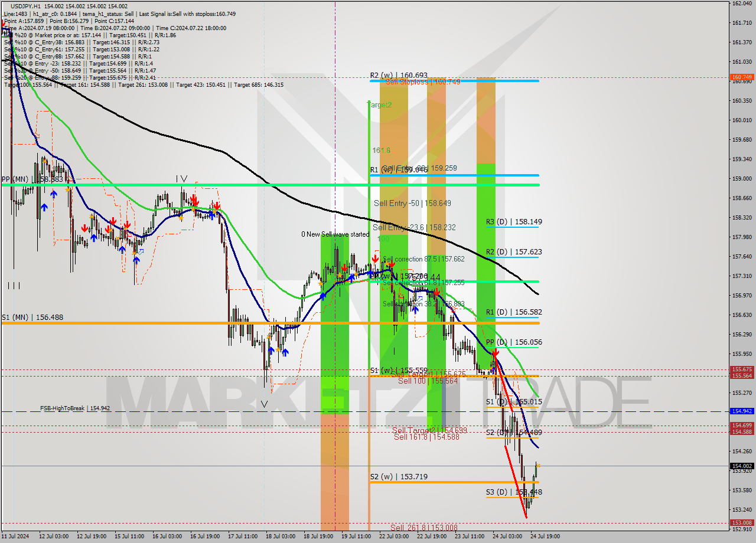
Task: Click the 159.000 price scale value
Action: 741,179
